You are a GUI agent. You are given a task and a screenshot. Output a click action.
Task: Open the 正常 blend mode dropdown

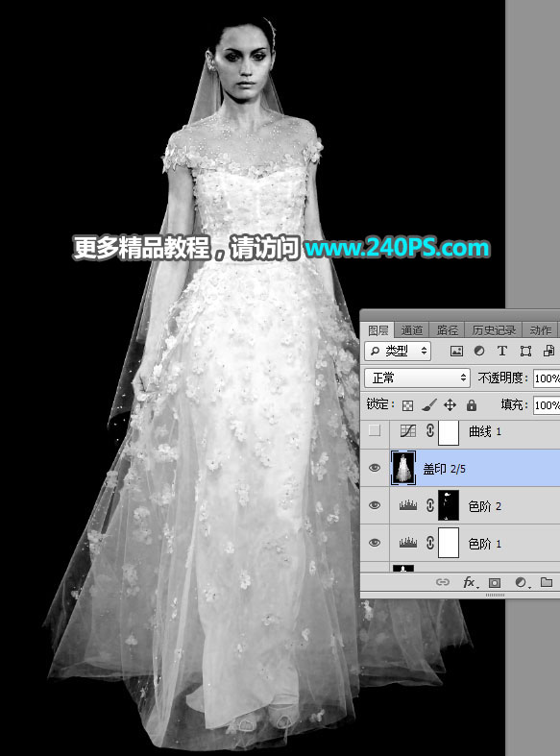tap(417, 378)
